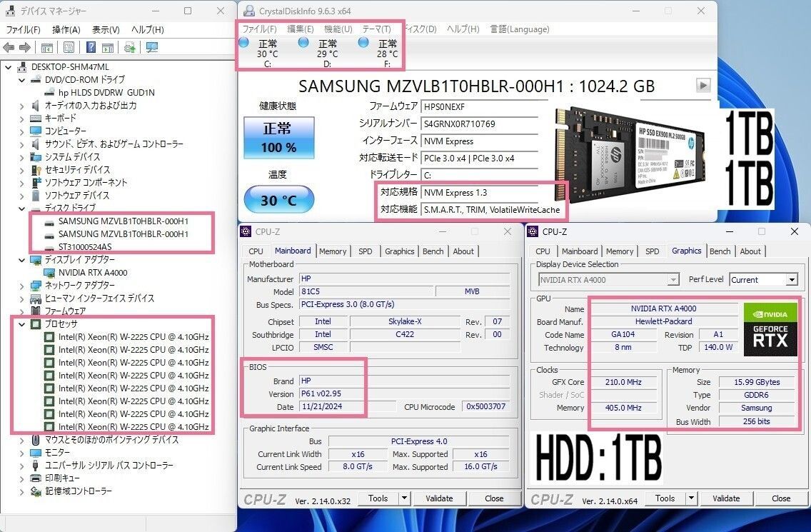This screenshot has width=811, height=532.
Task: Click the Back arrow in Device Manager toolbar
Action: coord(9,48)
